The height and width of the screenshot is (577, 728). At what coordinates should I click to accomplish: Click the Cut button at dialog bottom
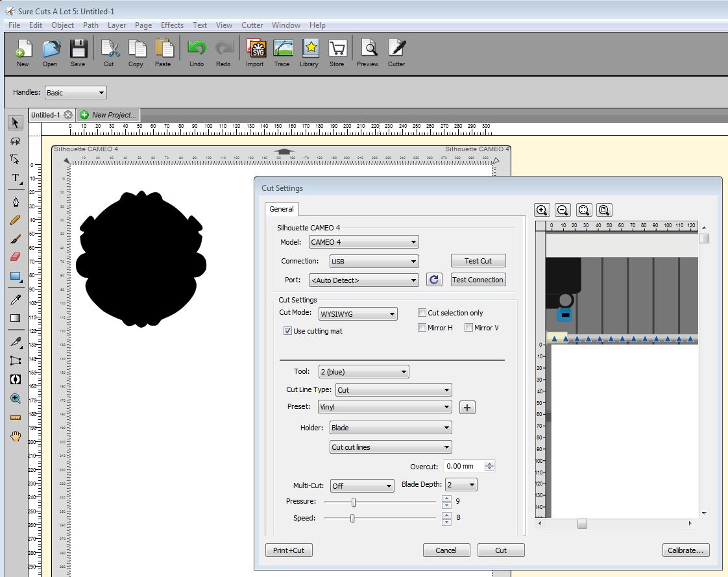(x=501, y=550)
